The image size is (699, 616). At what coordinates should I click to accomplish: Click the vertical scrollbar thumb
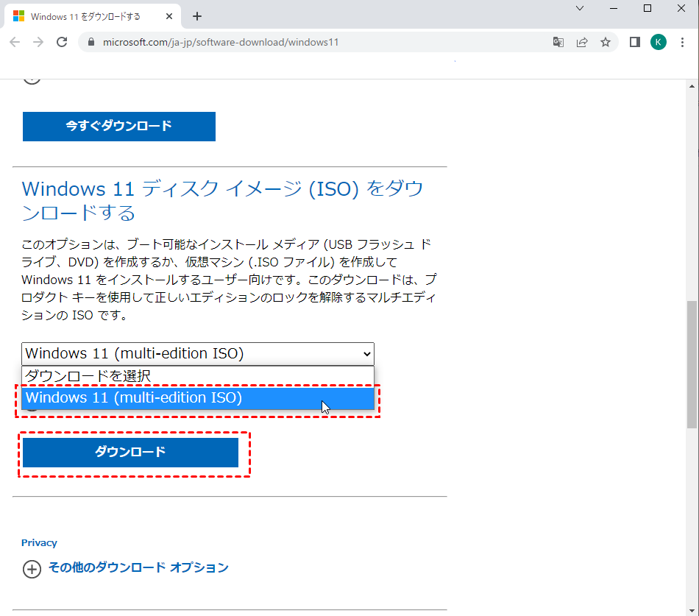(692, 365)
